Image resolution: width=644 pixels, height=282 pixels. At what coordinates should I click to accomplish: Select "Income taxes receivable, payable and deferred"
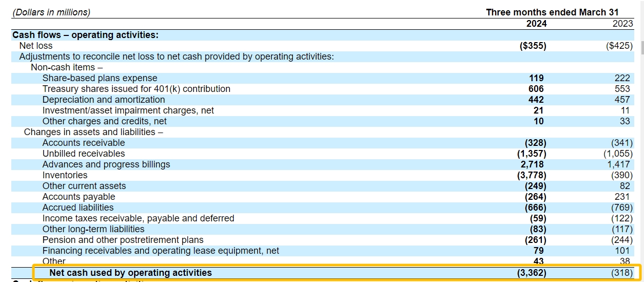point(138,218)
